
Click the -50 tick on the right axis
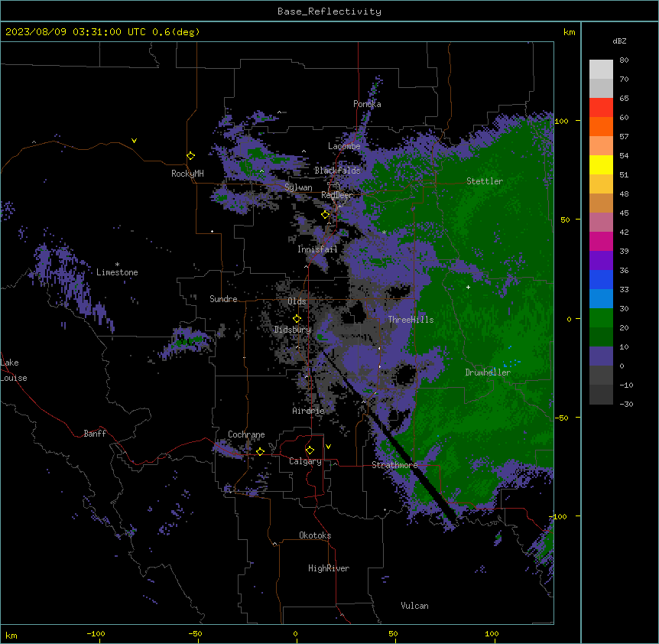561,418
